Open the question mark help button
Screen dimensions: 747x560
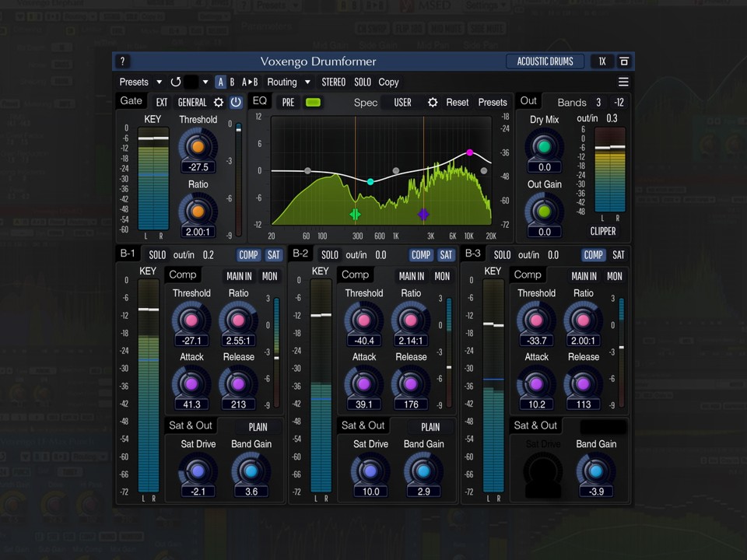[x=122, y=61]
